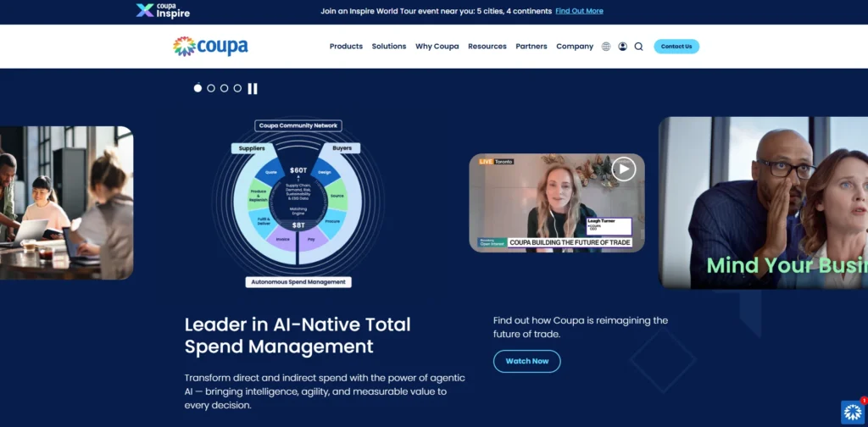Open the search magnifier icon

[639, 47]
